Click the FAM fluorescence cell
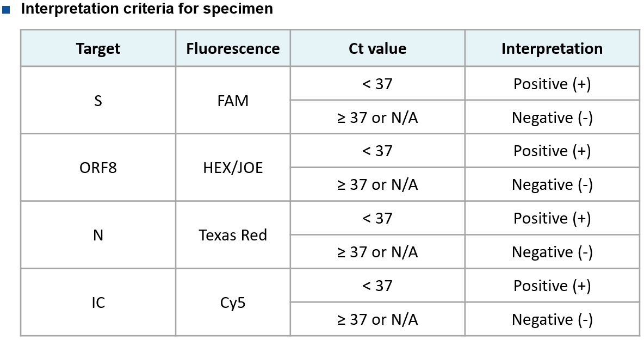 [233, 100]
